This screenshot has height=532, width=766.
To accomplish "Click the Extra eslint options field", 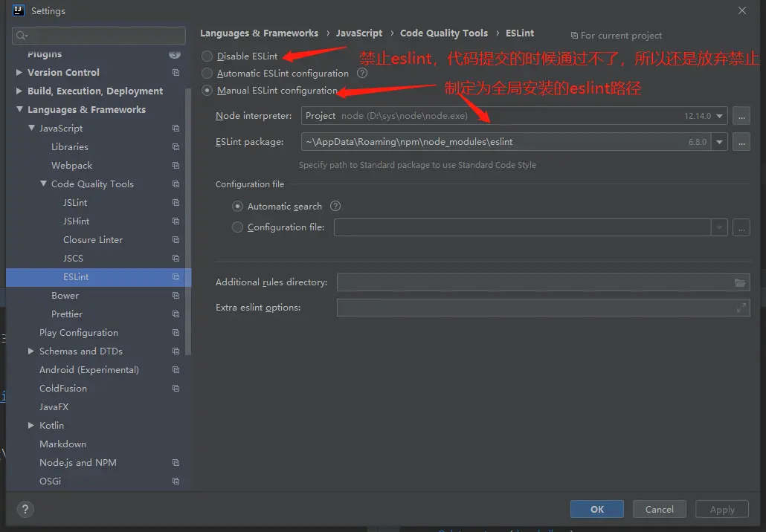I will (543, 308).
